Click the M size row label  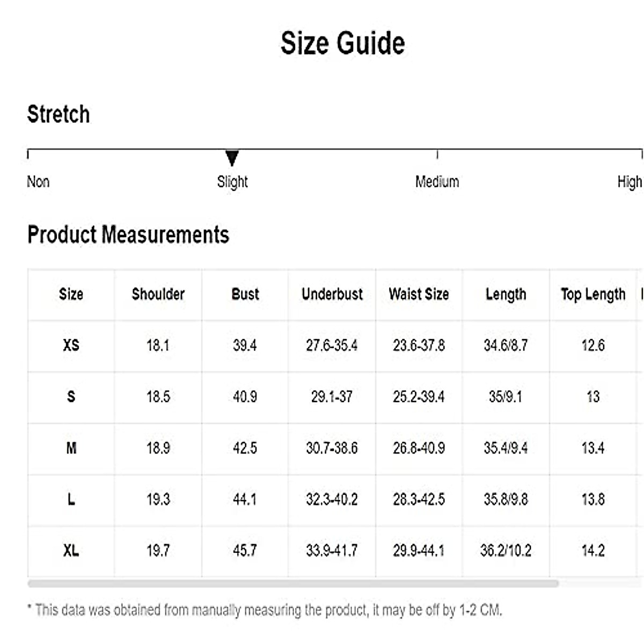click(71, 448)
